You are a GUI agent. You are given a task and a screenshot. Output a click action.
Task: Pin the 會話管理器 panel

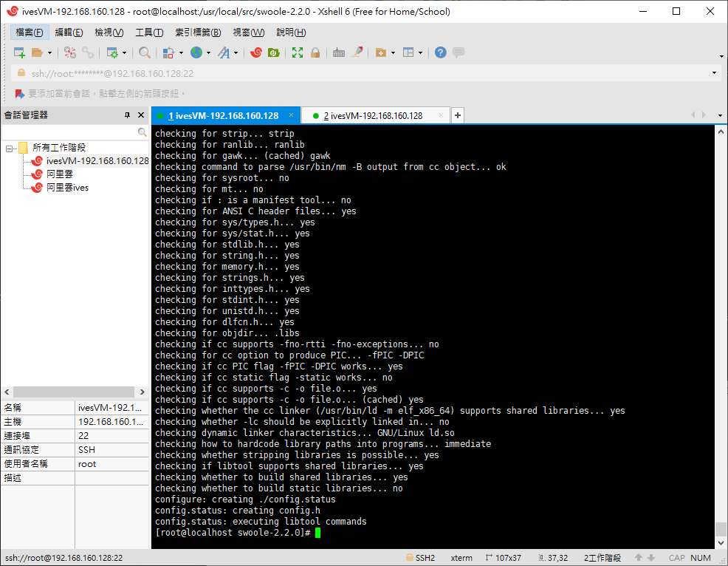(x=127, y=115)
